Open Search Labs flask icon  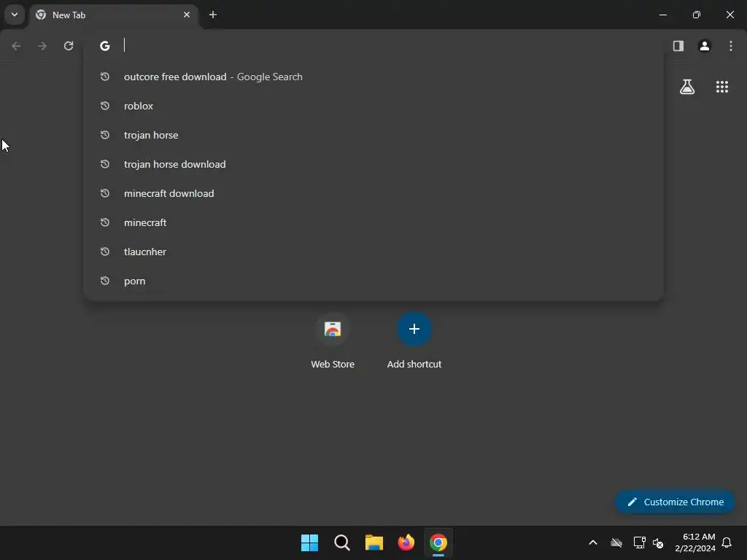point(687,87)
